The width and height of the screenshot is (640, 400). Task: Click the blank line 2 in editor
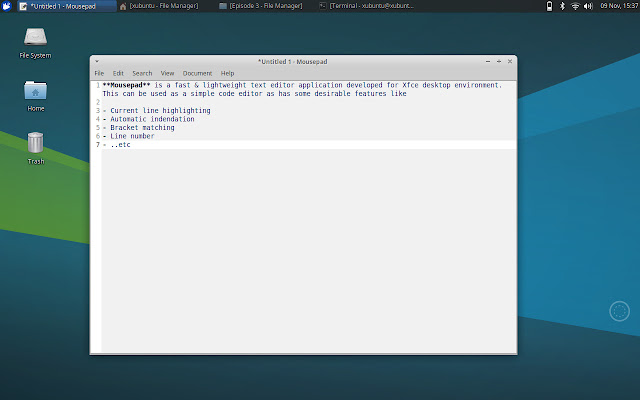(x=309, y=102)
